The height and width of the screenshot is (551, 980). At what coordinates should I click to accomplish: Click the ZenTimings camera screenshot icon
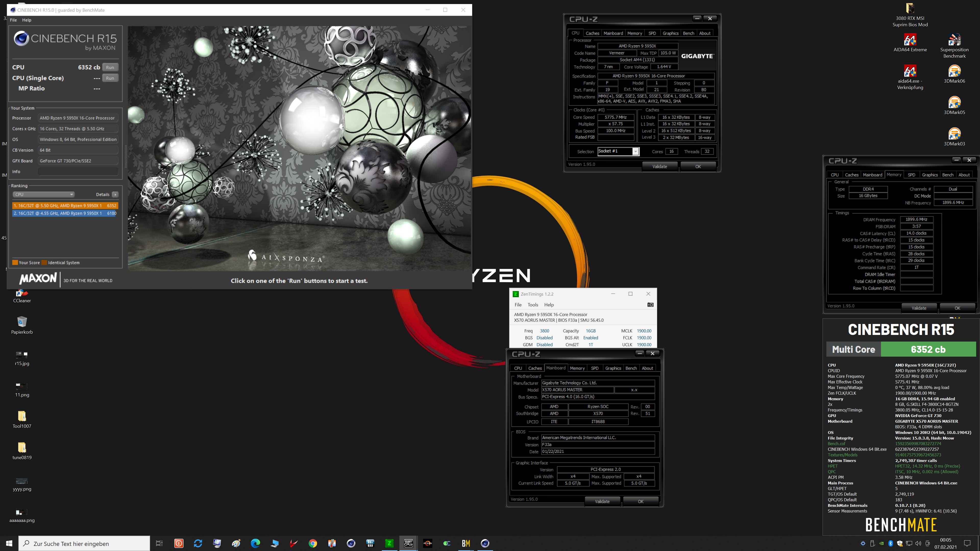tap(650, 305)
